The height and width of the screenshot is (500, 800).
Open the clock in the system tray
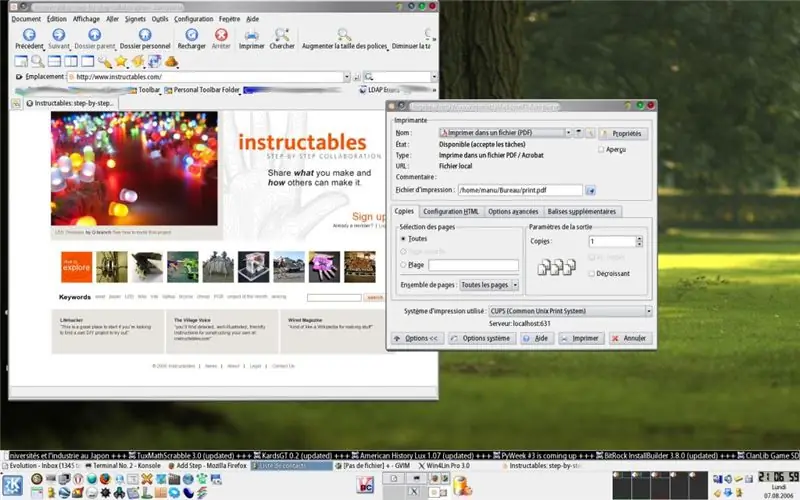[778, 477]
